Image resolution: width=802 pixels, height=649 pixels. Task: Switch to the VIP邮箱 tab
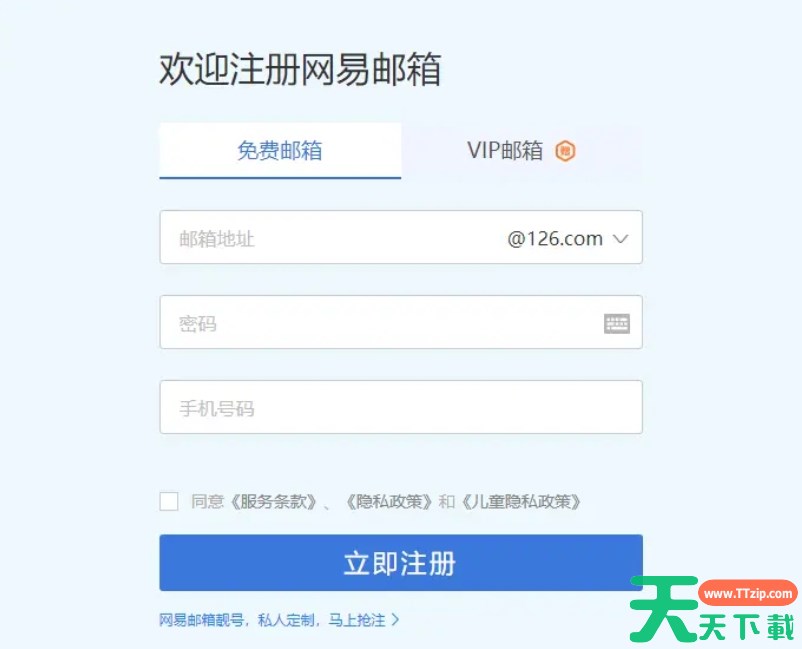click(522, 151)
